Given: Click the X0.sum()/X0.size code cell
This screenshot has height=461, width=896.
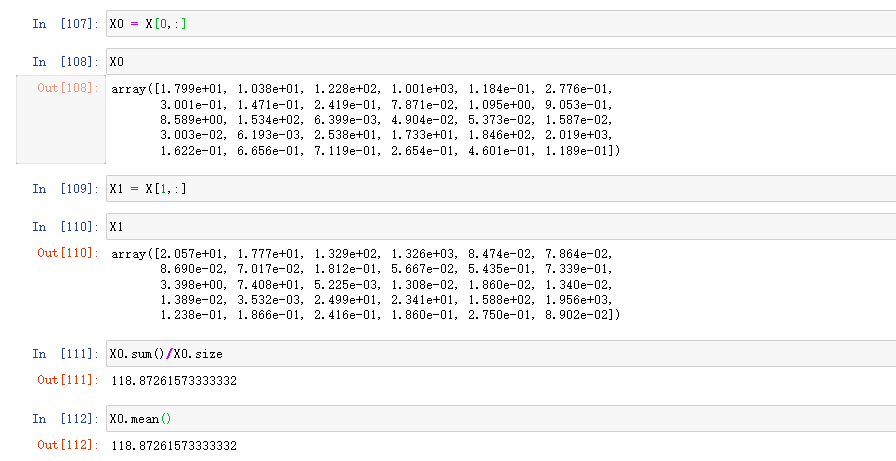Looking at the screenshot, I should click(500, 354).
